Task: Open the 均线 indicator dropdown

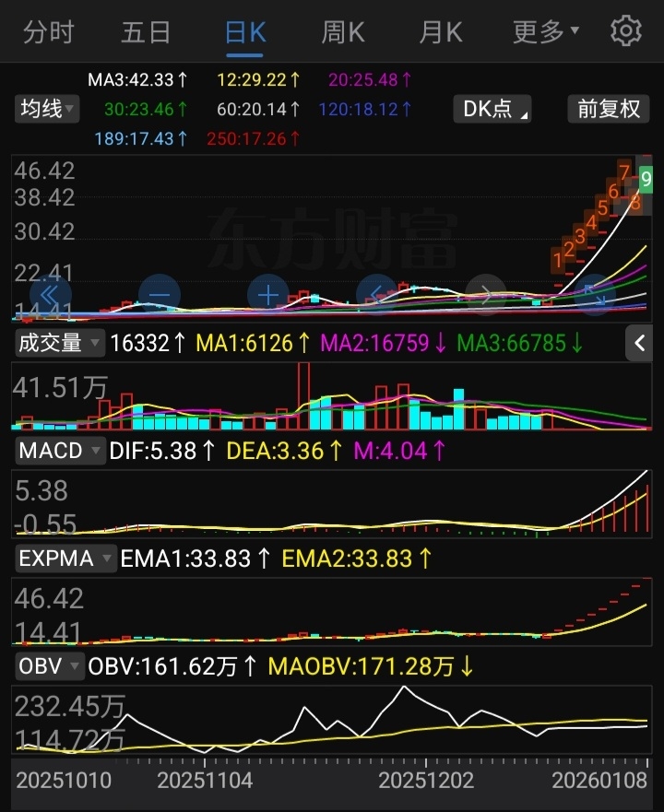Action: (x=47, y=109)
